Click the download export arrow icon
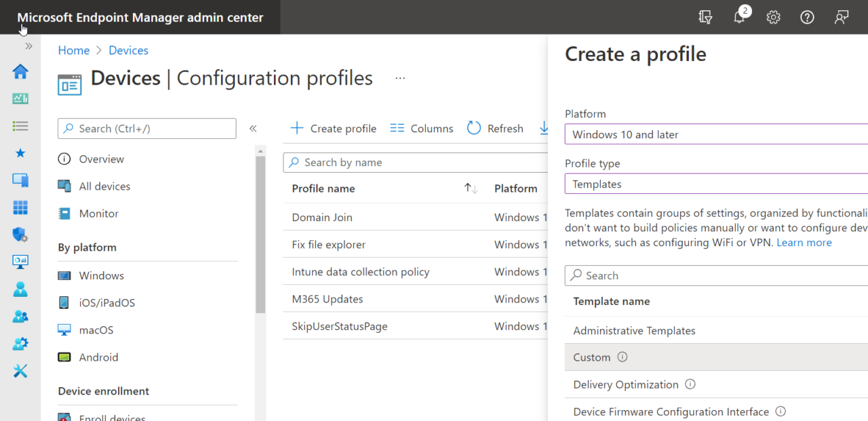 coord(544,128)
